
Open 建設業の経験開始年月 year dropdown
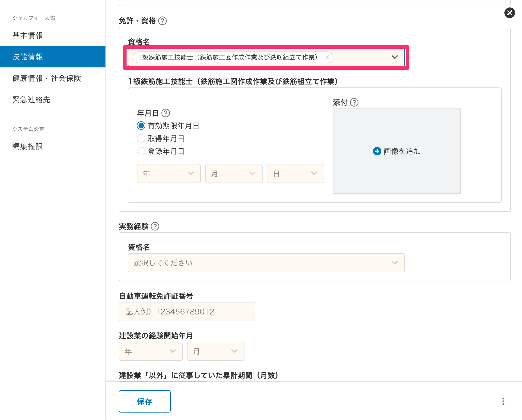tap(150, 351)
